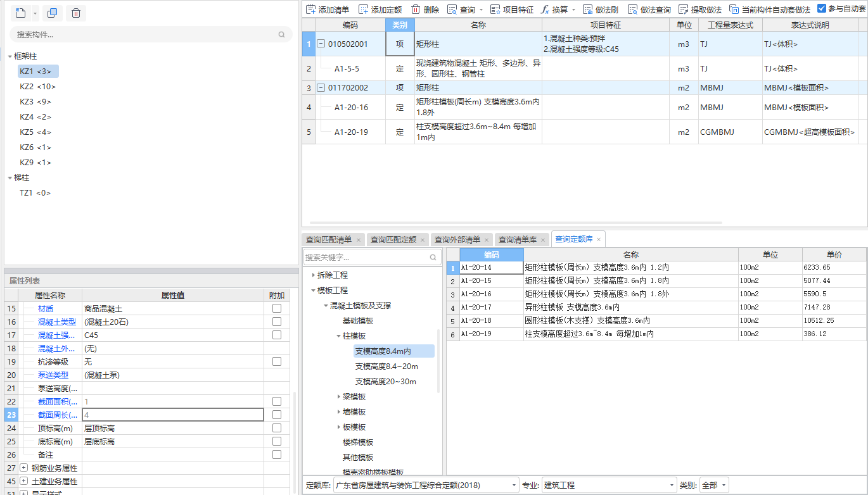Toggle 附加 checkbox for 混凝土类型 row
Viewport: 868px width, 495px height.
click(277, 322)
